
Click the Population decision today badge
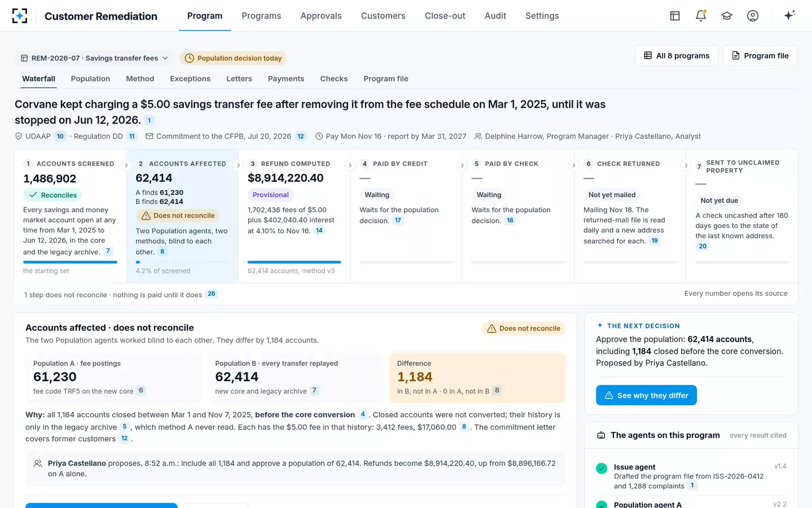click(233, 58)
